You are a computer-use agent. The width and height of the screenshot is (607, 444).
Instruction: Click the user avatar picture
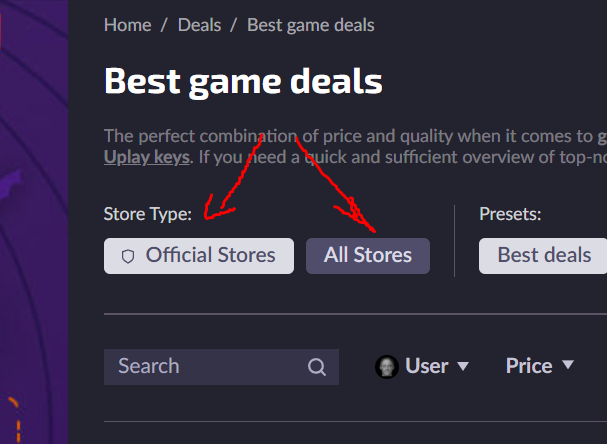pyautogui.click(x=386, y=367)
